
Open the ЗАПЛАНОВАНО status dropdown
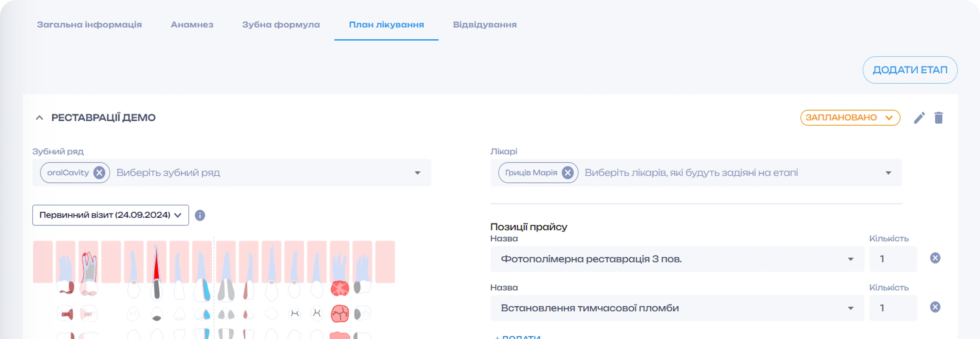850,118
